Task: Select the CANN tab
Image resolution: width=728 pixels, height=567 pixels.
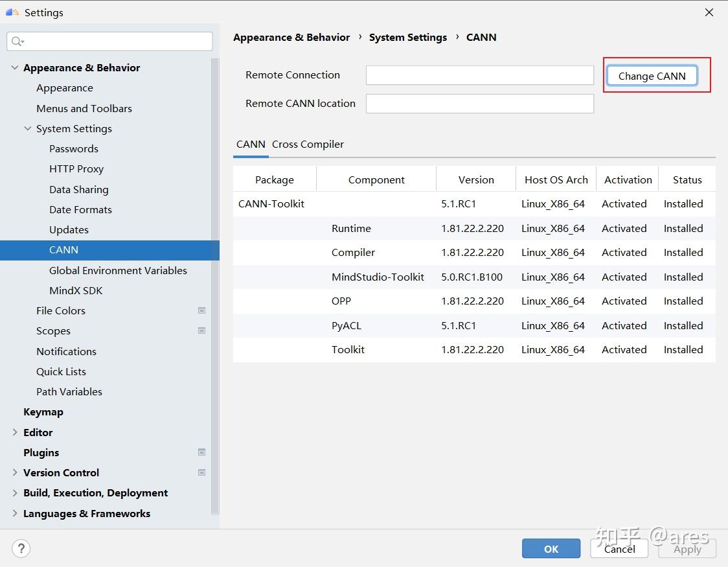Action: point(251,144)
